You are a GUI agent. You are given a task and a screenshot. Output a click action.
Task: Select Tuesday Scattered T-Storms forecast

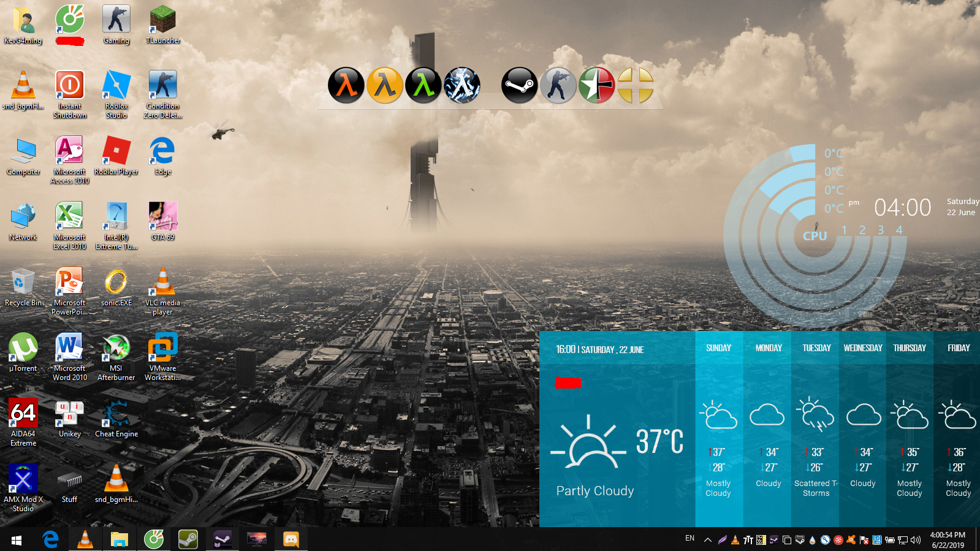(x=815, y=429)
